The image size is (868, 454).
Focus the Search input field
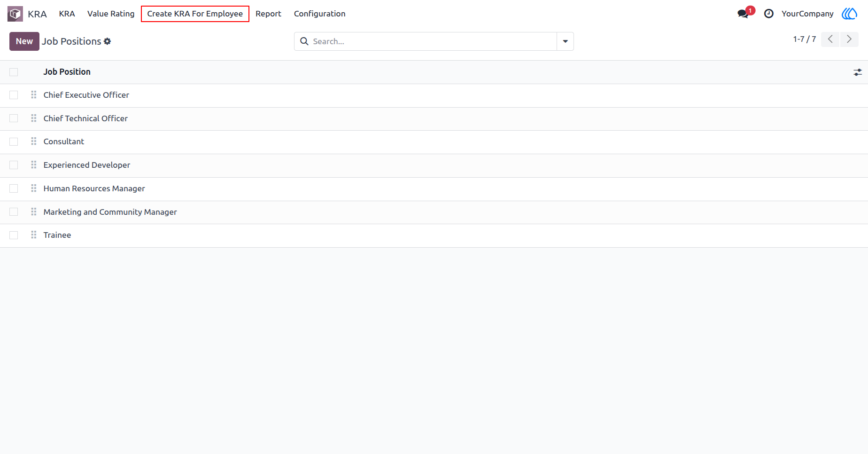pos(434,41)
